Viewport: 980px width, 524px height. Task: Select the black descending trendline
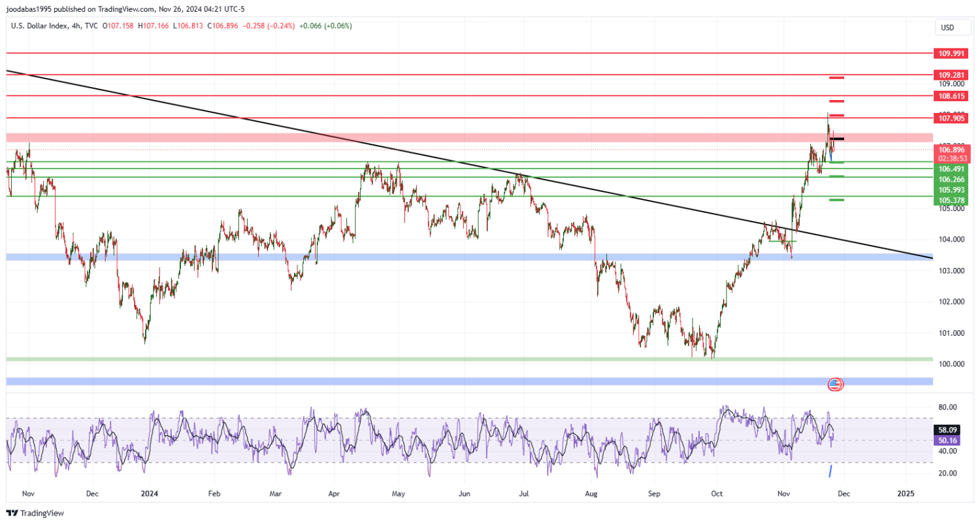470,164
